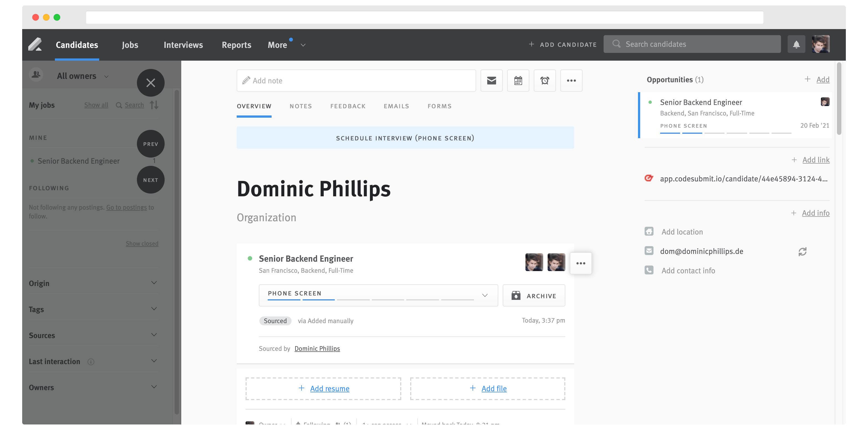
Task: Click the Archive button
Action: [x=534, y=296]
